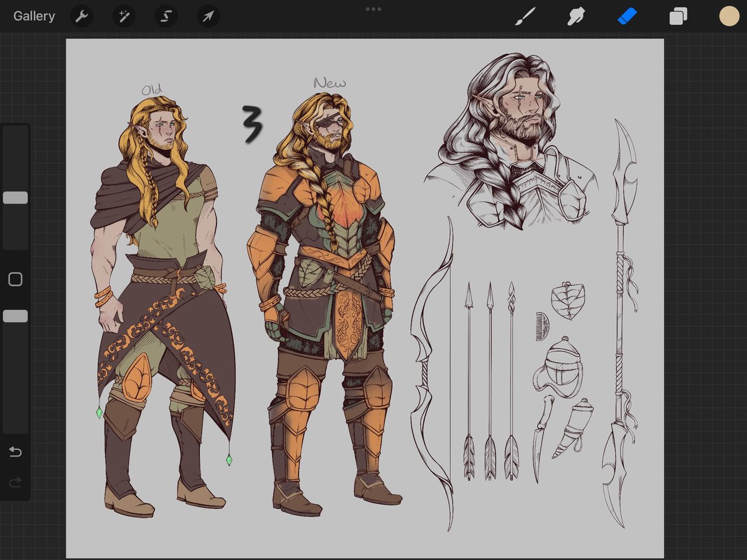Tap the handwritten 'New' label on canvas
The width and height of the screenshot is (747, 560).
[x=330, y=83]
